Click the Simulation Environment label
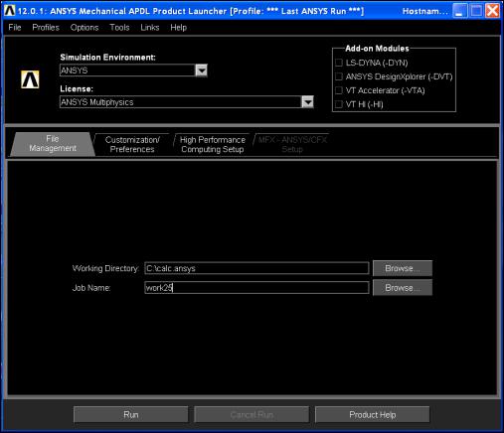Image resolution: width=504 pixels, height=433 pixels. (x=107, y=58)
